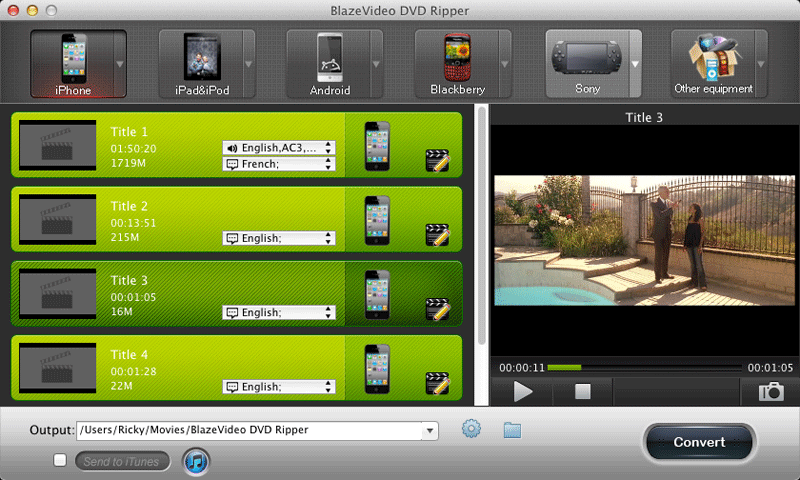Click Title 4 iPhone output profile icon
This screenshot has height=480, width=800.
[377, 369]
